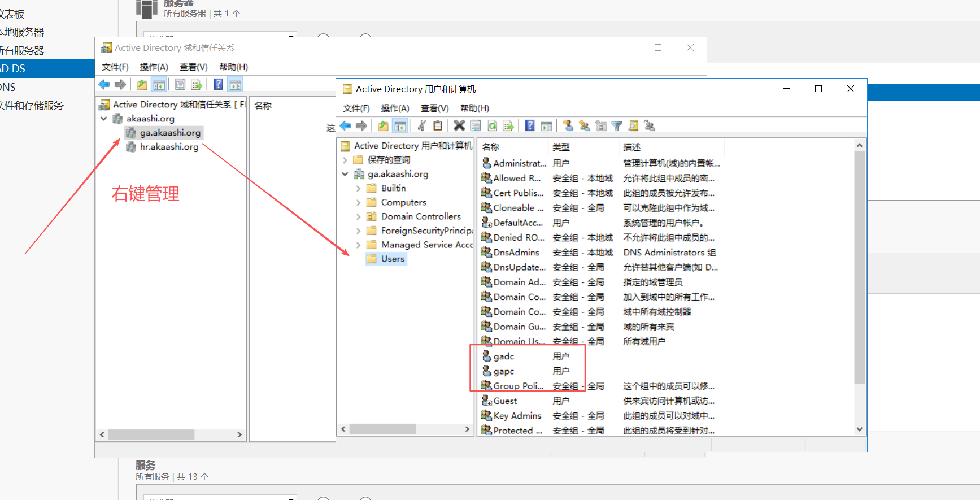
Task: Click the Paste clipboard icon
Action: click(x=438, y=126)
